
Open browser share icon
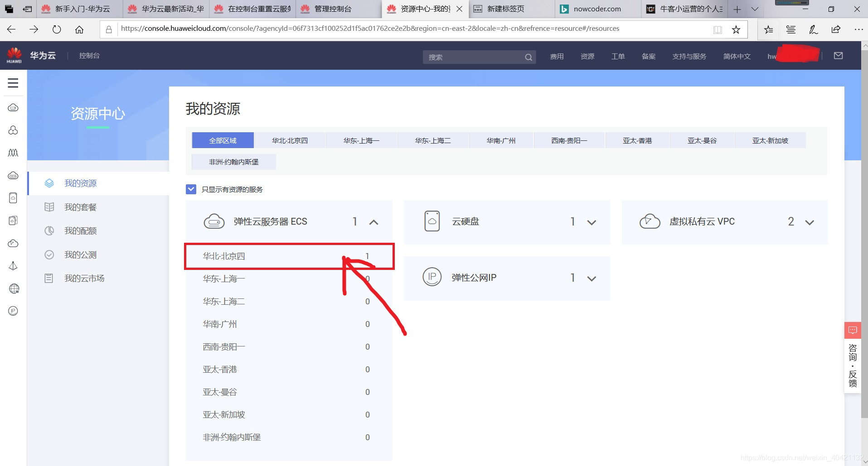836,29
